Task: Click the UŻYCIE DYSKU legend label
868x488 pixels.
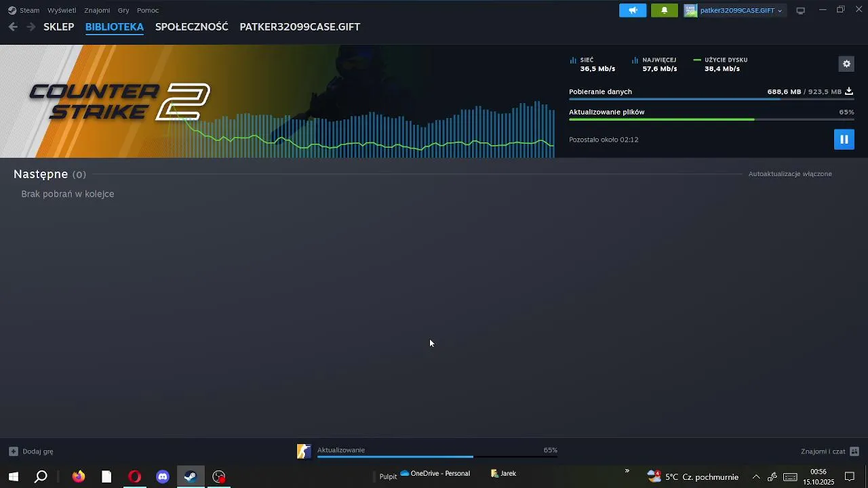Action: (x=726, y=60)
